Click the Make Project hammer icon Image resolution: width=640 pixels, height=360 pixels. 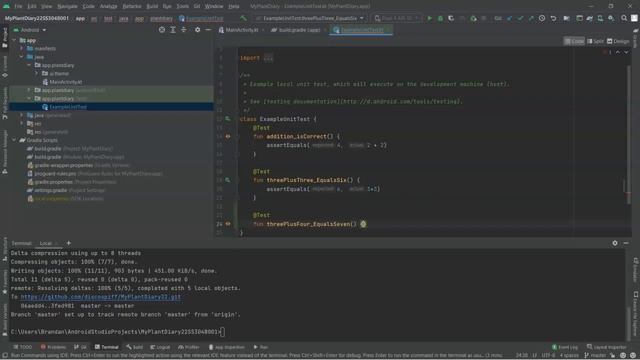click(x=243, y=18)
